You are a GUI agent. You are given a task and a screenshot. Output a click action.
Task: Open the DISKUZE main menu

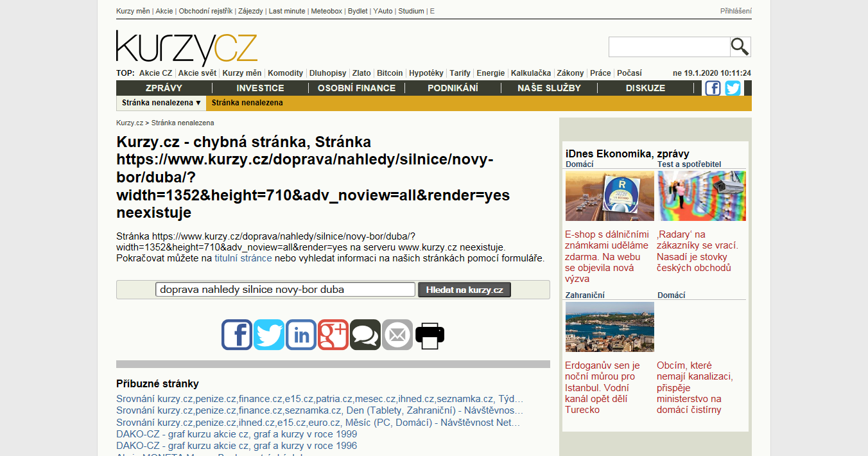click(645, 88)
